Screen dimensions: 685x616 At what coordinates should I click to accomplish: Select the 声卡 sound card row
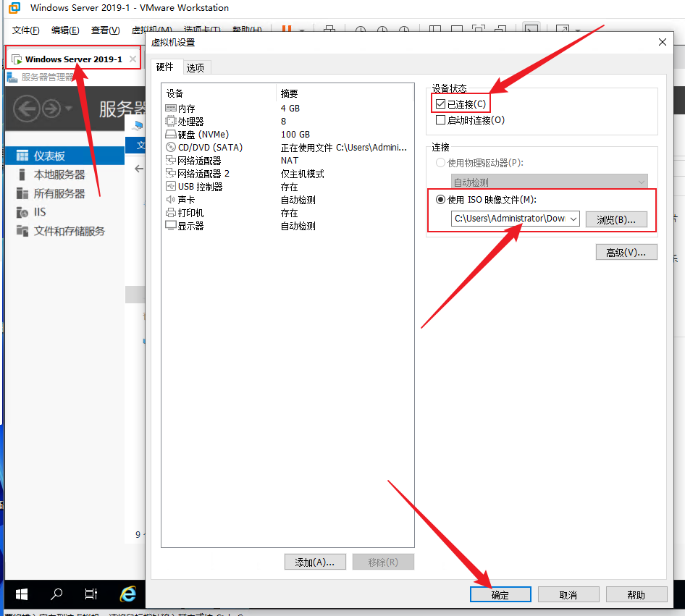point(287,200)
